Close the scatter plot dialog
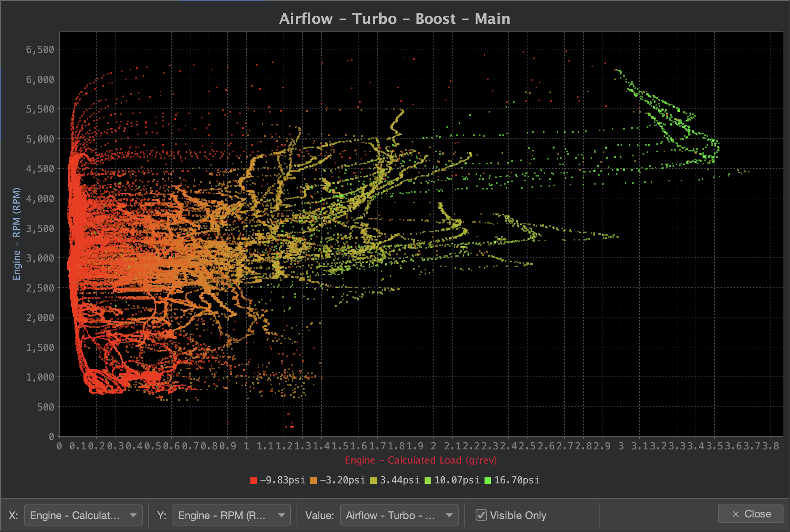The image size is (790, 532). click(750, 514)
